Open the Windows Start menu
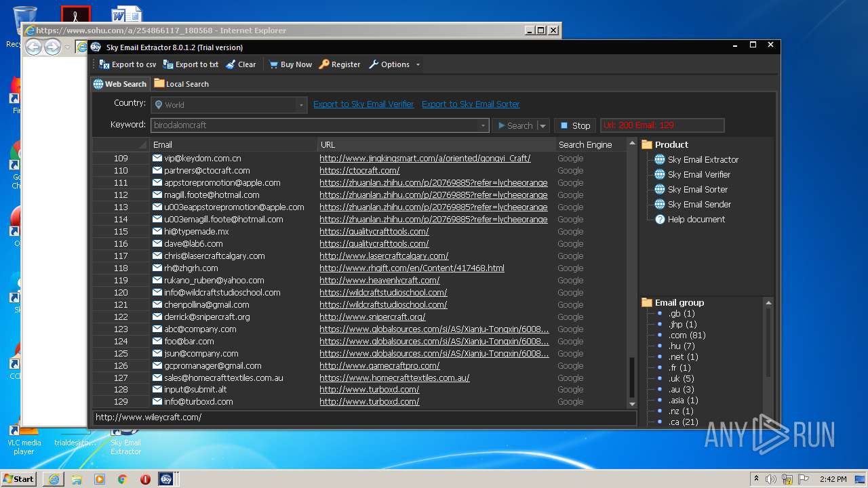The height and width of the screenshot is (488, 868). click(19, 479)
